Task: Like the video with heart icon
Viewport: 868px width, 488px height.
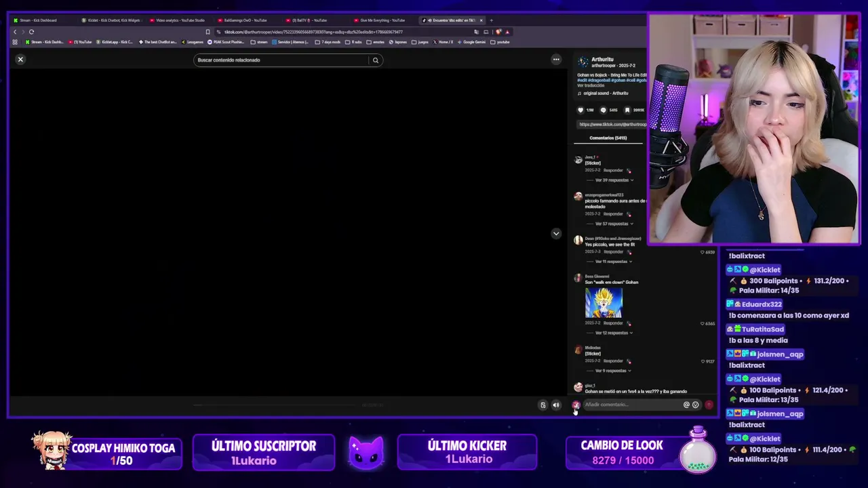Action: [580, 110]
